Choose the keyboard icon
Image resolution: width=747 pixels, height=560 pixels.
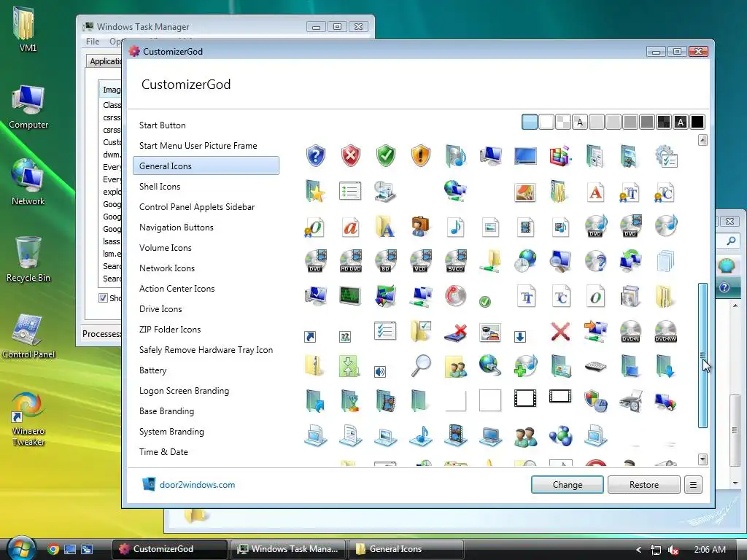click(595, 367)
